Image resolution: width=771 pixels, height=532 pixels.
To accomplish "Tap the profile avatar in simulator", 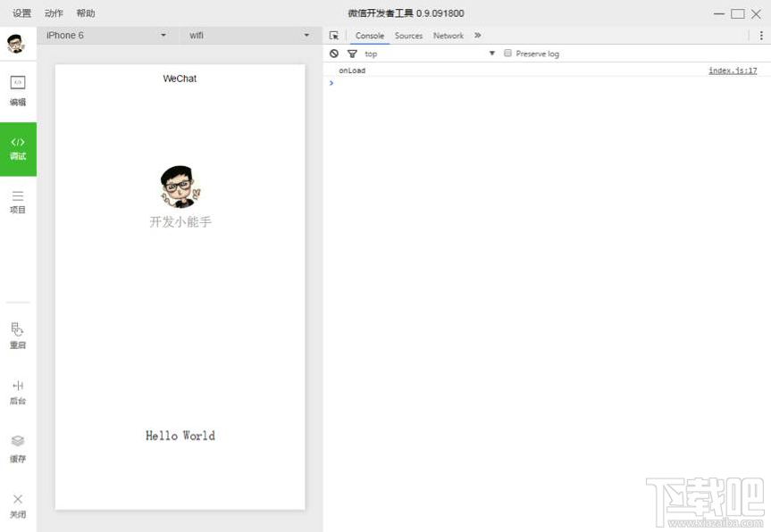I will (180, 187).
